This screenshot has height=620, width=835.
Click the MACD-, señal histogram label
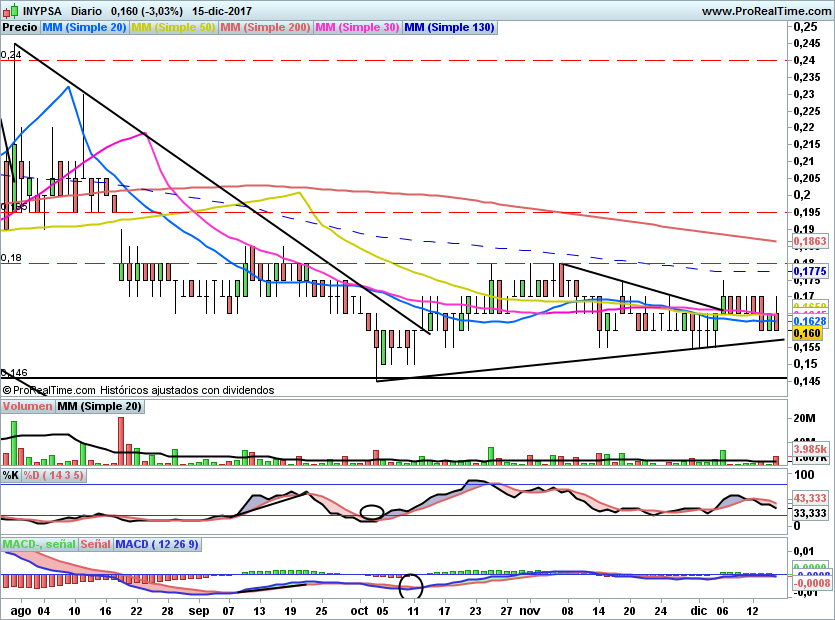point(39,544)
